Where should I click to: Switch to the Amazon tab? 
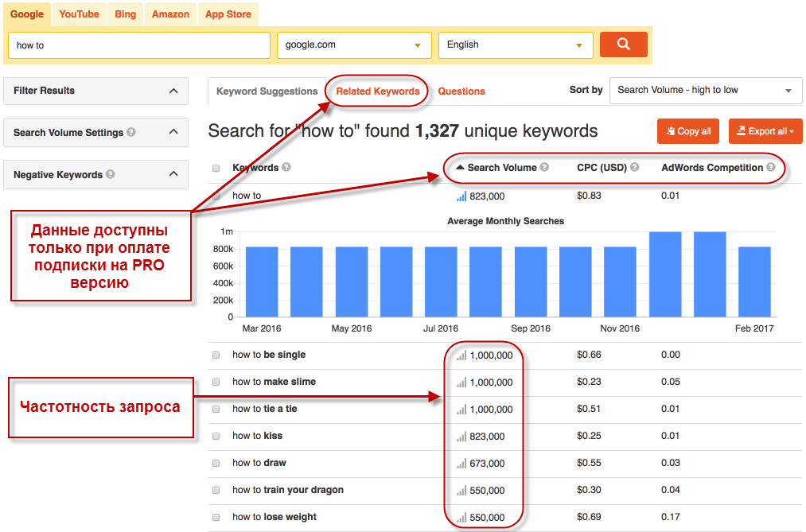170,14
